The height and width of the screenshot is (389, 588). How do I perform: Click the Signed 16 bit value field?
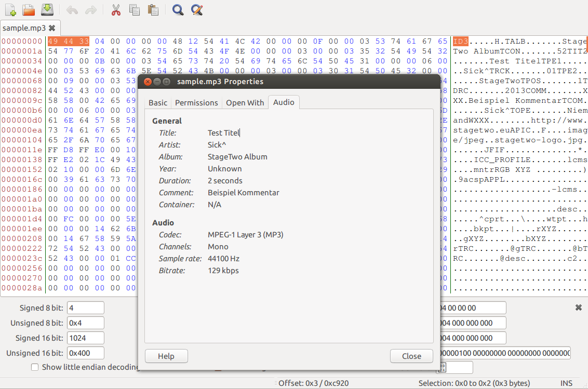[85, 338]
